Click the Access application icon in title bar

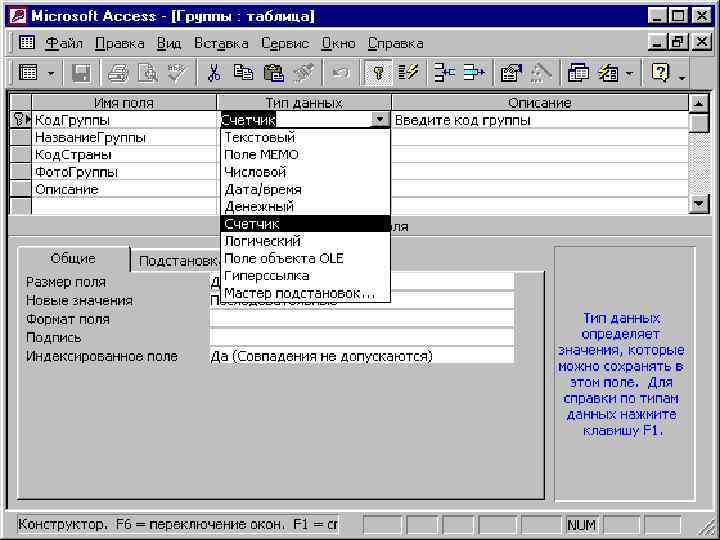click(18, 17)
